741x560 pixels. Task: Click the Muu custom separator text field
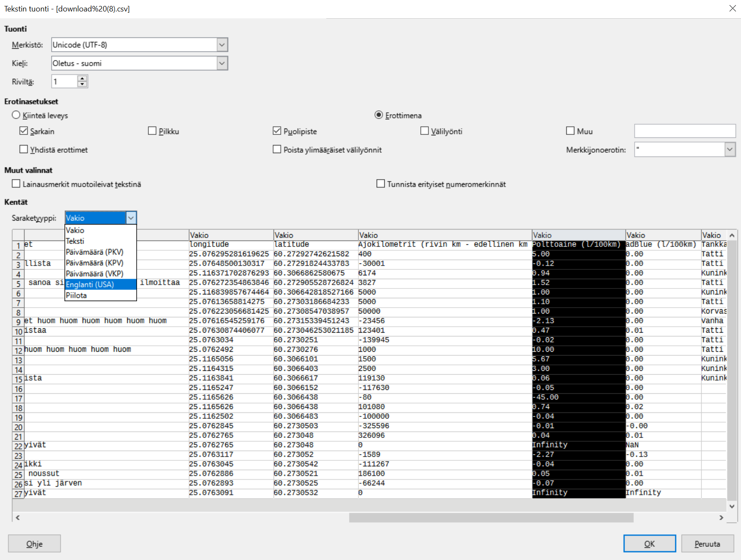pos(685,131)
